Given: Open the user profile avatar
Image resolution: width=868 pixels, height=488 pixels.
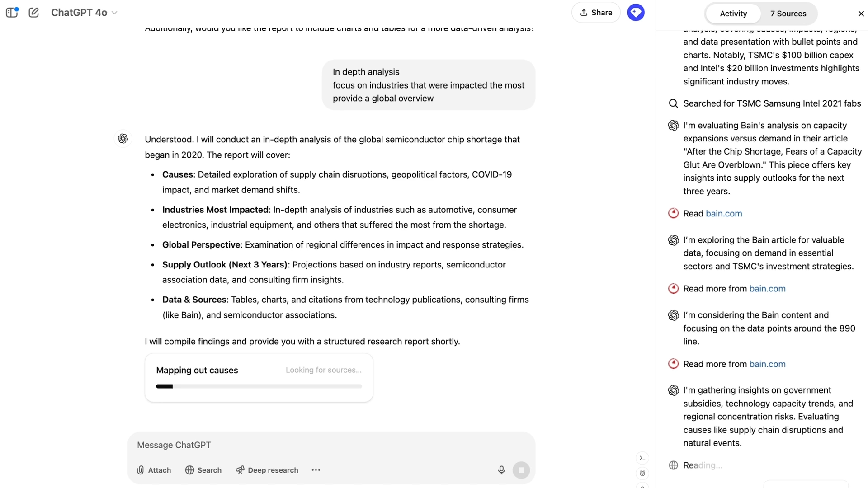Looking at the screenshot, I should coord(636,13).
